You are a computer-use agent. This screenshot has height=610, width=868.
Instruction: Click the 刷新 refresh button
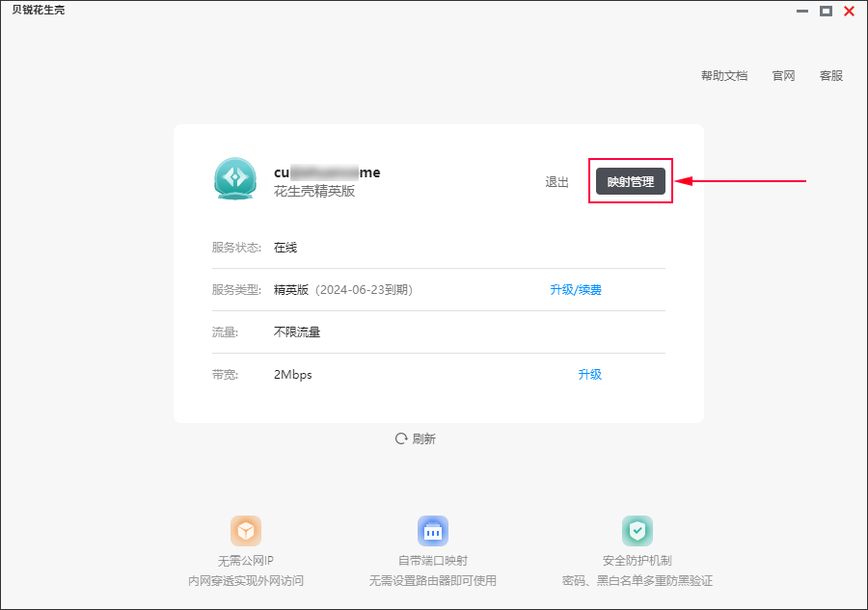tap(416, 438)
